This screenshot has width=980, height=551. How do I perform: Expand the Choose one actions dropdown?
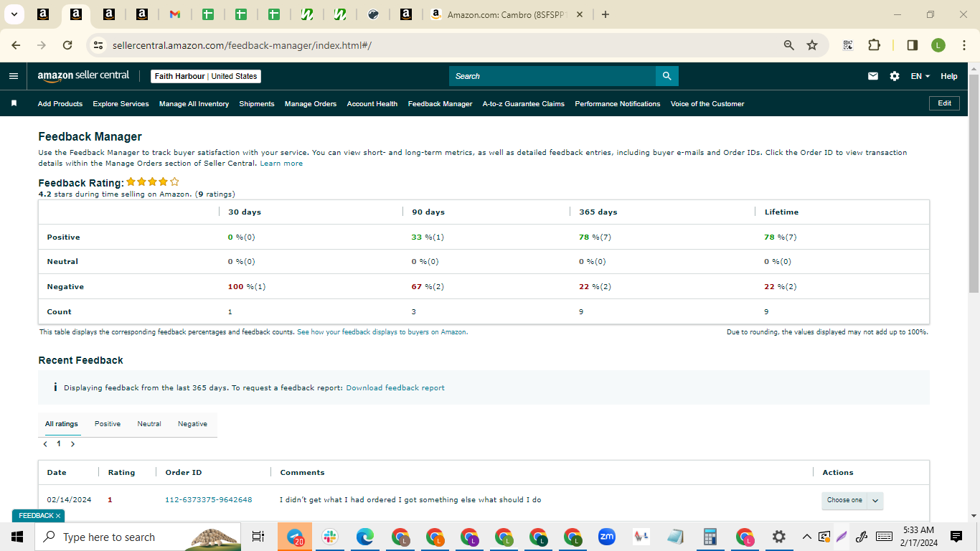pyautogui.click(x=852, y=500)
